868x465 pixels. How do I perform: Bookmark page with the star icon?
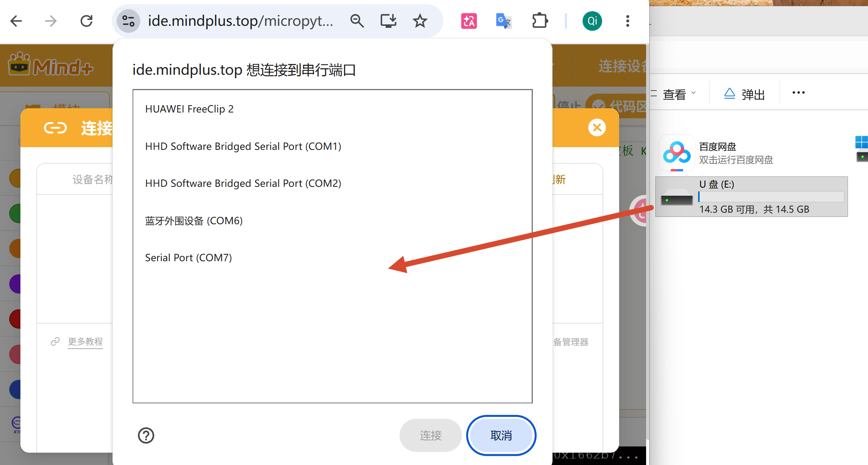click(x=420, y=21)
